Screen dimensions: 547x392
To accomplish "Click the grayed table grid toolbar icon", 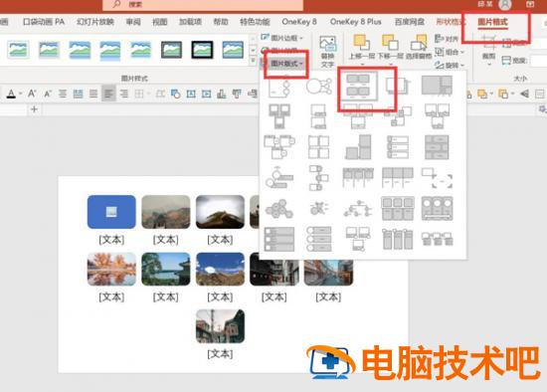I will tap(139, 94).
